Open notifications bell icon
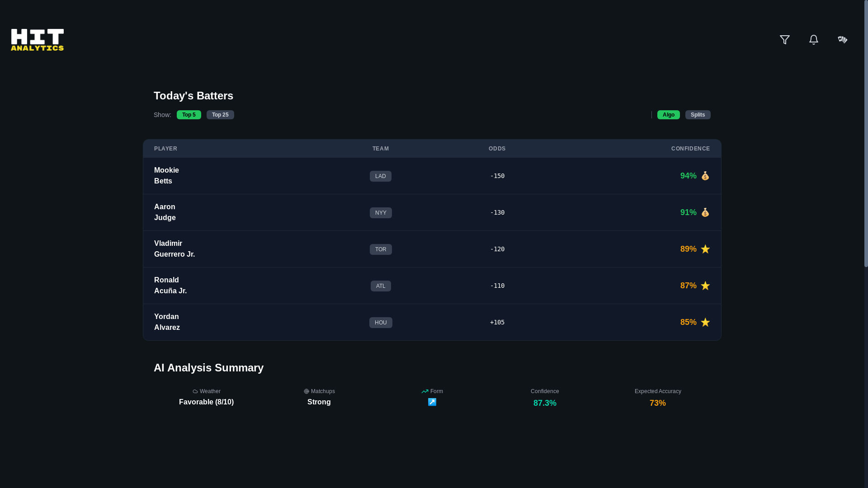 pos(814,40)
